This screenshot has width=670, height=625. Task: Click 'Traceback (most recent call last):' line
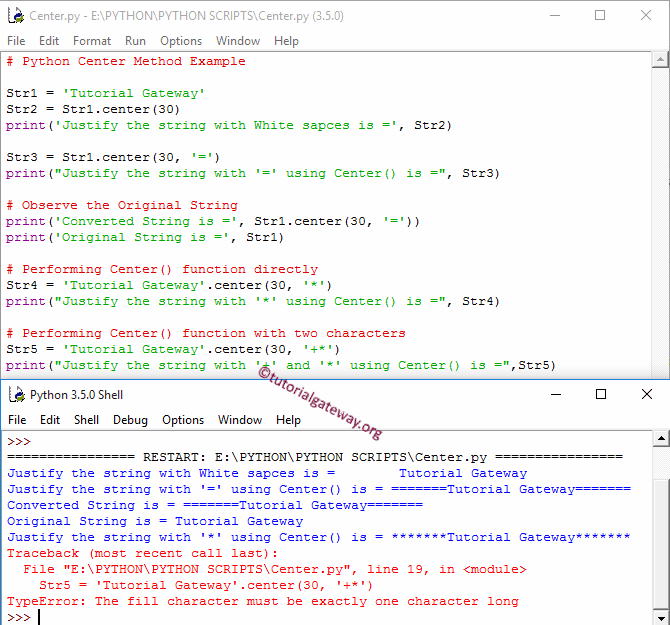coord(142,554)
